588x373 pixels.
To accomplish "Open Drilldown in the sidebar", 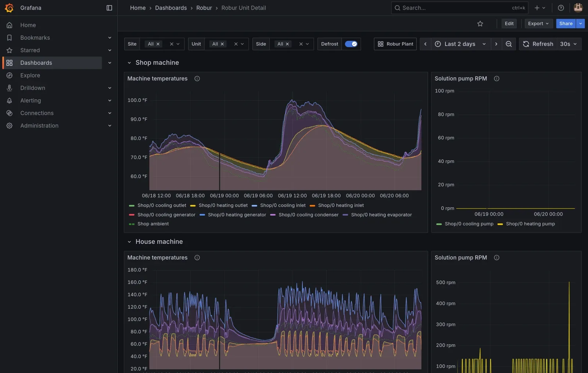I will coord(33,88).
